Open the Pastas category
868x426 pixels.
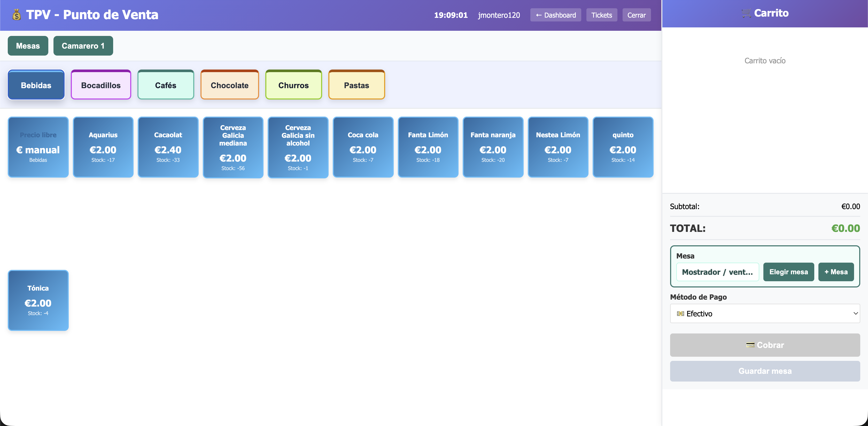pos(357,85)
